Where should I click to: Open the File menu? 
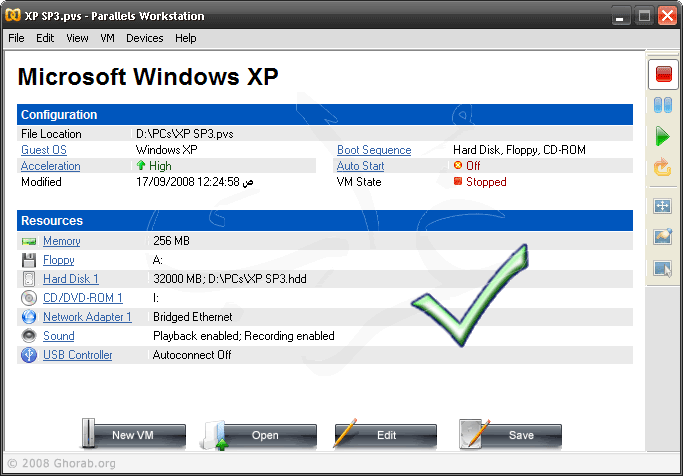(16, 38)
